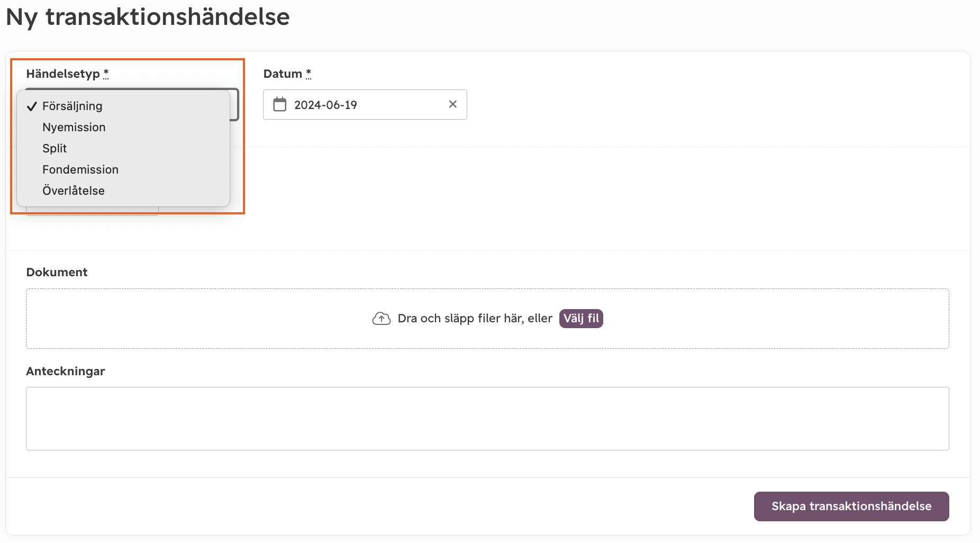
Task: Click the Ny transaktionshändelse page heading
Action: point(148,17)
